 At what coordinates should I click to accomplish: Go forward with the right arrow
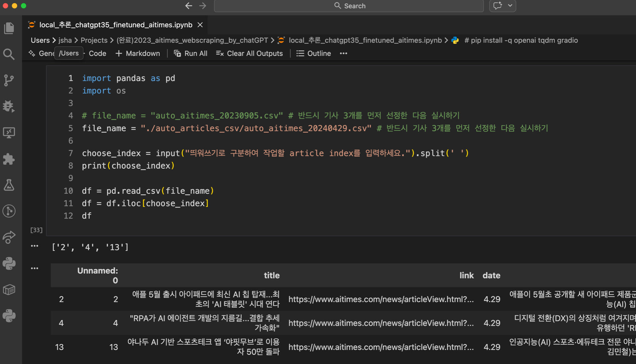click(203, 6)
